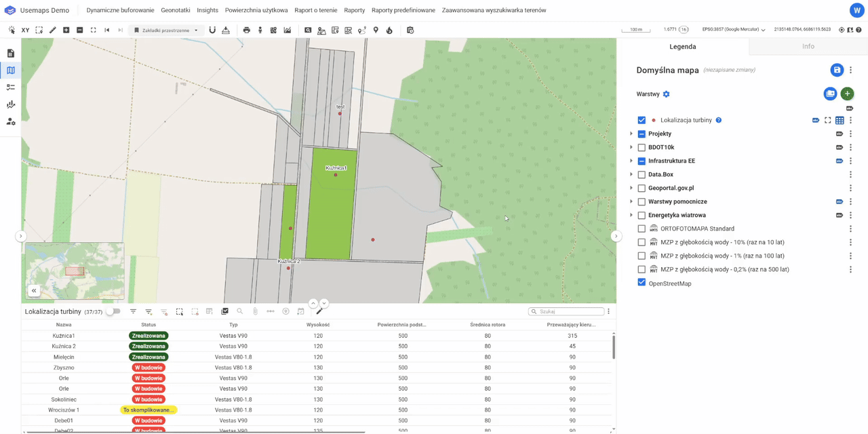Expand the BDOT10k layer group
Viewport: 868px width, 434px height.
pos(631,147)
